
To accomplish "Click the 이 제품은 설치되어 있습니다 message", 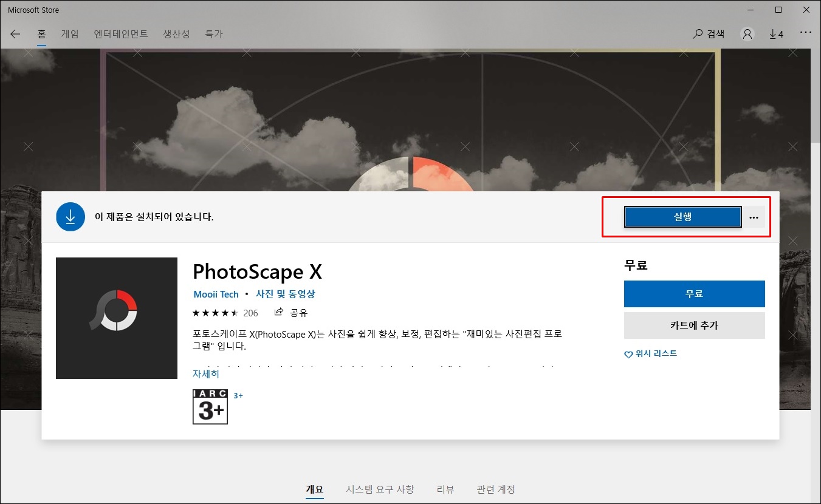I will coord(154,217).
